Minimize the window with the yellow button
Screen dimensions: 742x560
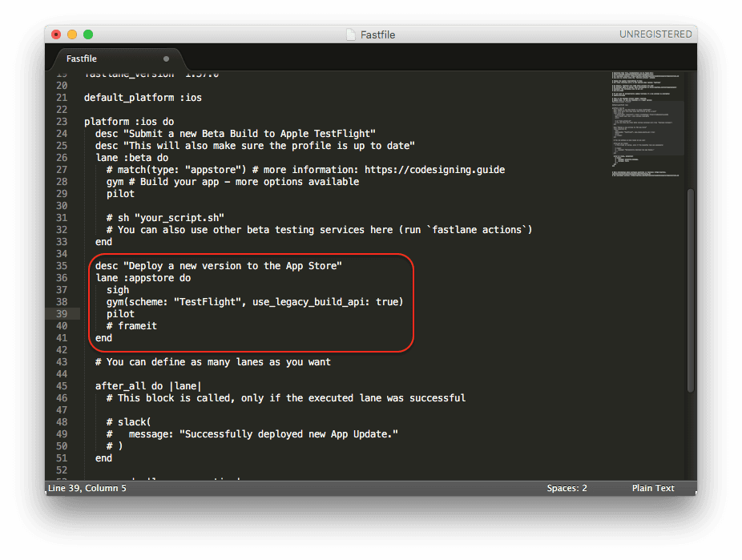(x=72, y=34)
